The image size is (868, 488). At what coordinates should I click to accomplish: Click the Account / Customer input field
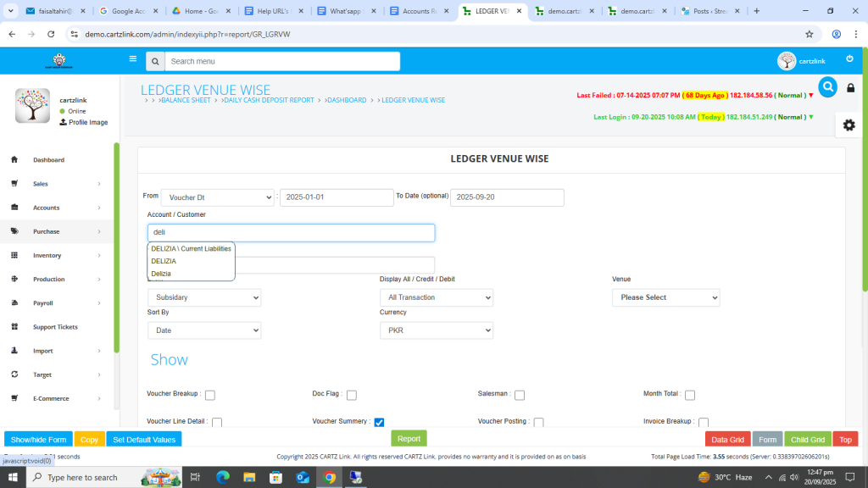(292, 233)
